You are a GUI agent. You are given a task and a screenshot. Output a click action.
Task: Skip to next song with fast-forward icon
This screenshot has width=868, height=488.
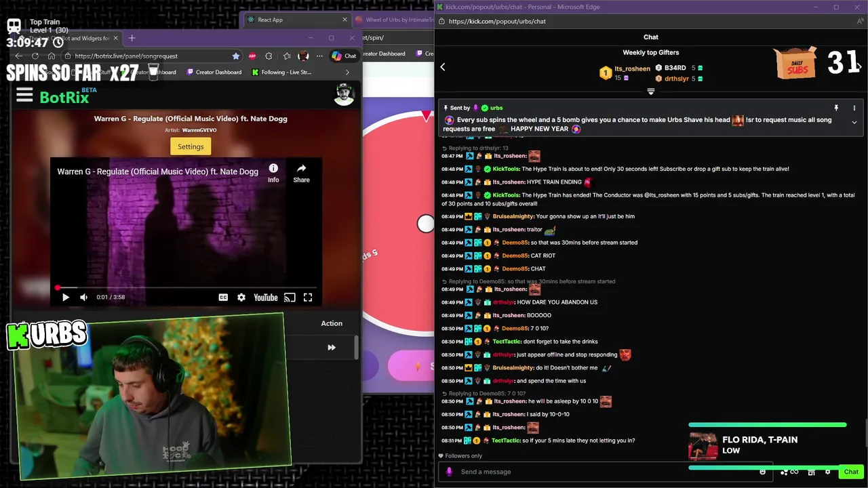pyautogui.click(x=332, y=348)
